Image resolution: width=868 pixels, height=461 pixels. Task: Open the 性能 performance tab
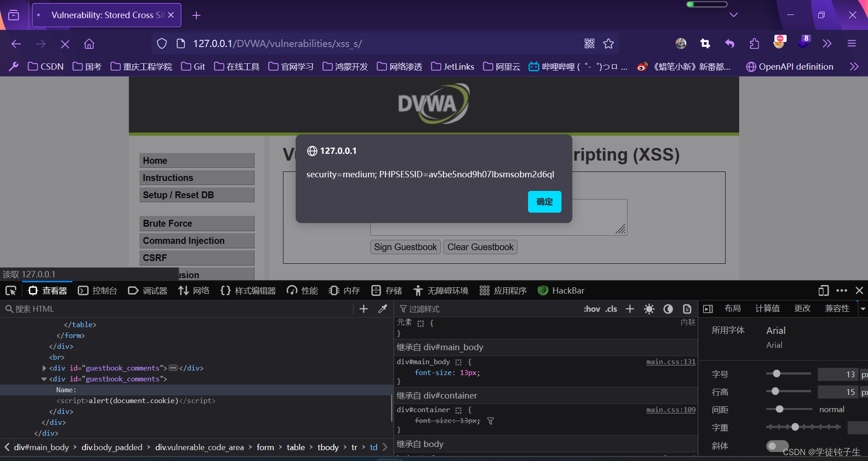[302, 290]
